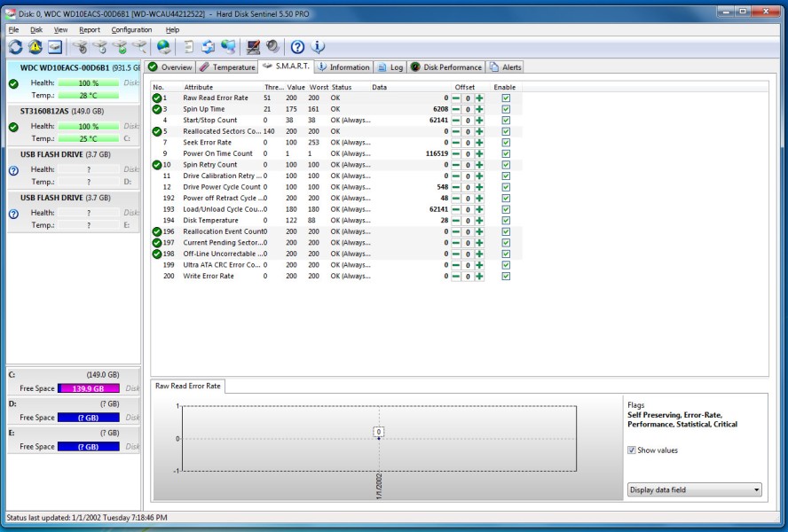Image resolution: width=788 pixels, height=532 pixels.
Task: Click the speaker icon in the toolbar
Action: (272, 47)
